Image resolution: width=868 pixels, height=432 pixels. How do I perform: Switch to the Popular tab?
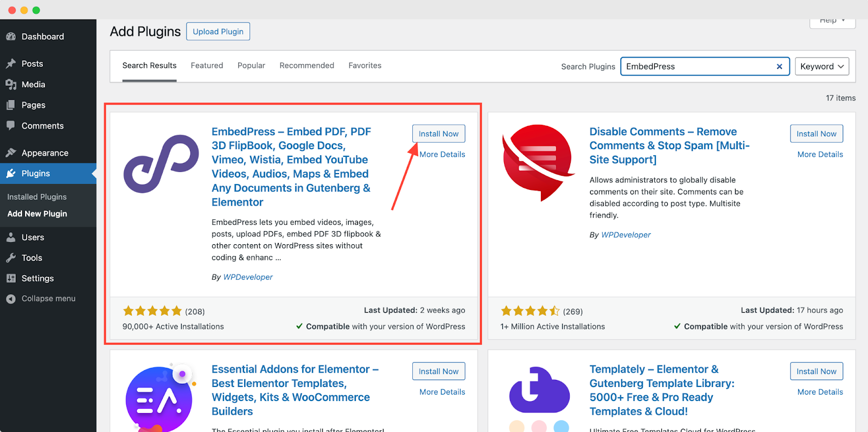click(x=251, y=66)
